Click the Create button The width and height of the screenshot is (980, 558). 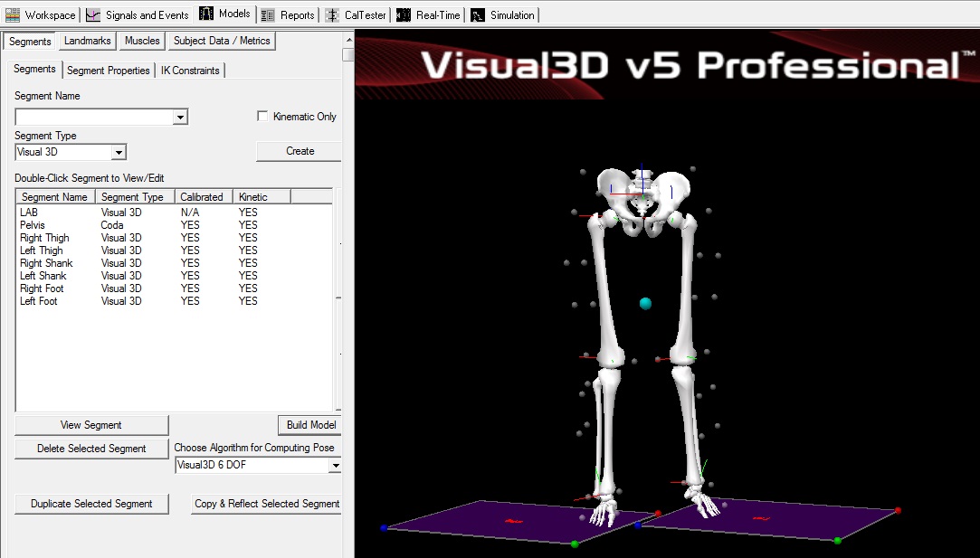click(x=300, y=151)
